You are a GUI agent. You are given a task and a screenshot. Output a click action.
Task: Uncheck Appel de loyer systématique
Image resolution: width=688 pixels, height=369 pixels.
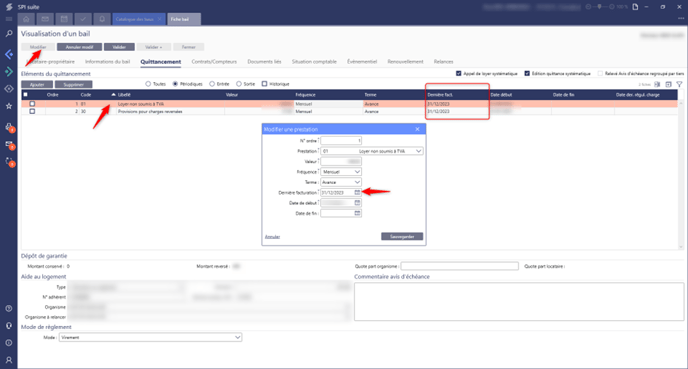point(459,74)
